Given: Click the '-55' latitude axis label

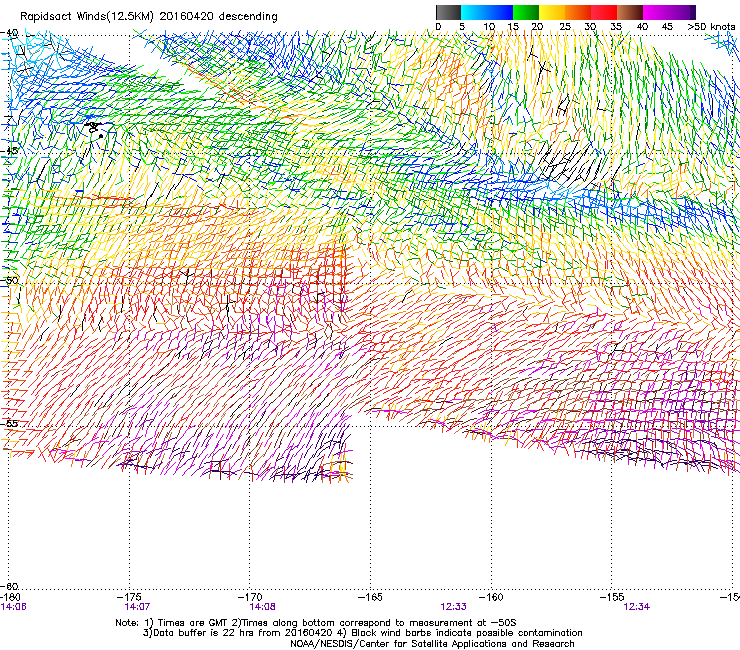Looking at the screenshot, I should [9, 423].
